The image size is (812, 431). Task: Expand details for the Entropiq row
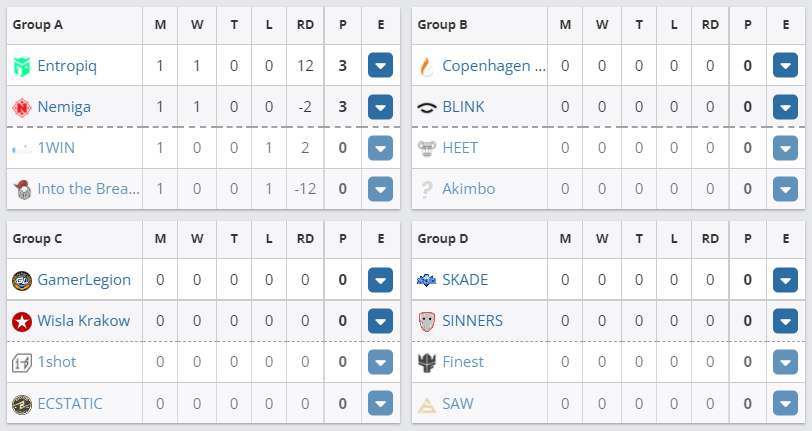click(380, 67)
